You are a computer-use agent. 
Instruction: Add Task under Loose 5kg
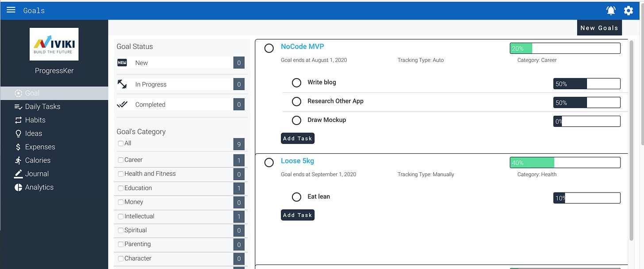(x=298, y=215)
